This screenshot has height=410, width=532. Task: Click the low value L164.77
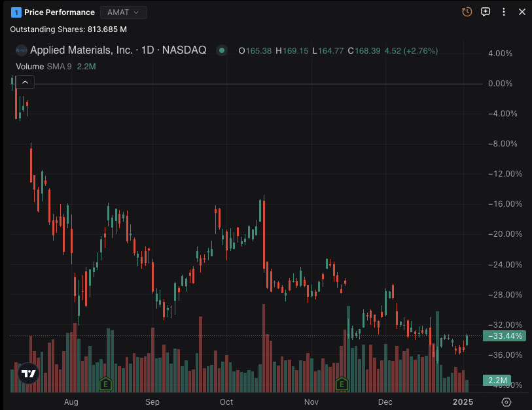[x=328, y=51]
